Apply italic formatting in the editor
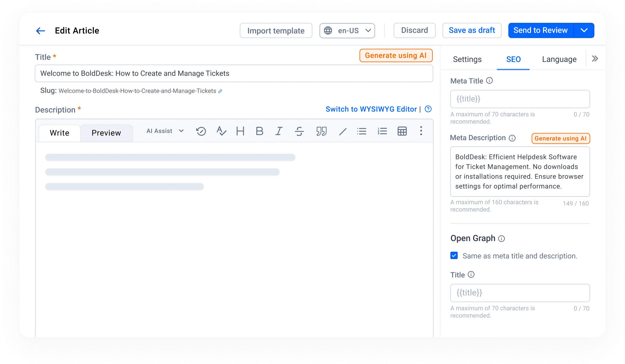 [x=279, y=131]
